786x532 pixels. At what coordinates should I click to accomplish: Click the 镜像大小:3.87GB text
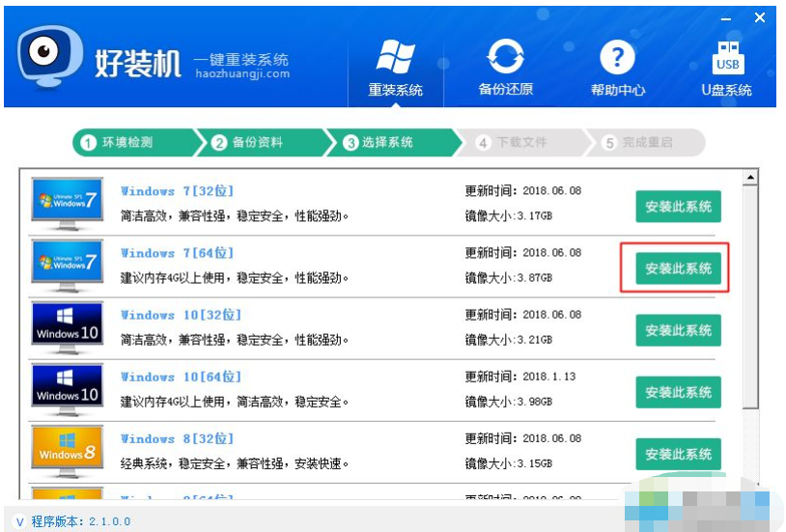pyautogui.click(x=508, y=278)
